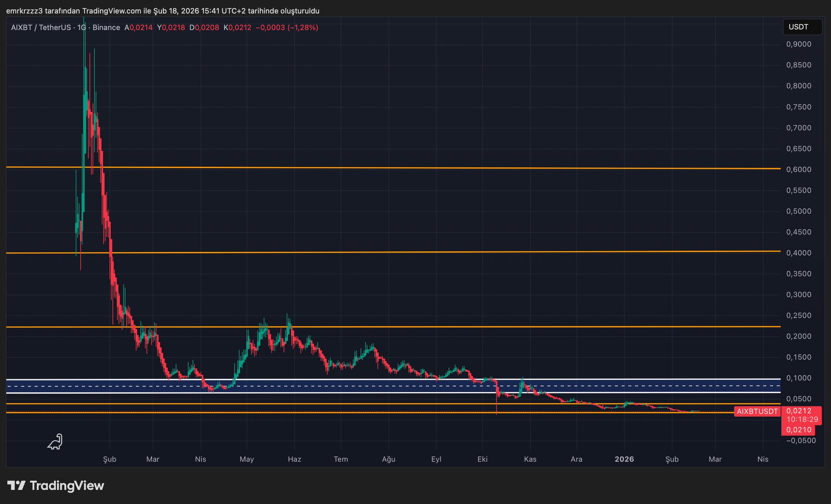Click the red change value −0,0003 (−1,28%)
The width and height of the screenshot is (831, 504).
[x=287, y=28]
